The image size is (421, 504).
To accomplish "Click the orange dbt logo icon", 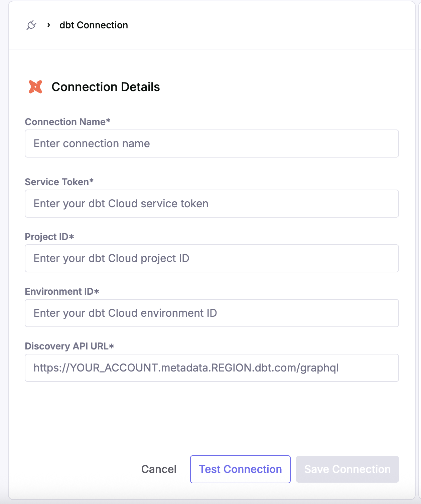I will click(35, 87).
